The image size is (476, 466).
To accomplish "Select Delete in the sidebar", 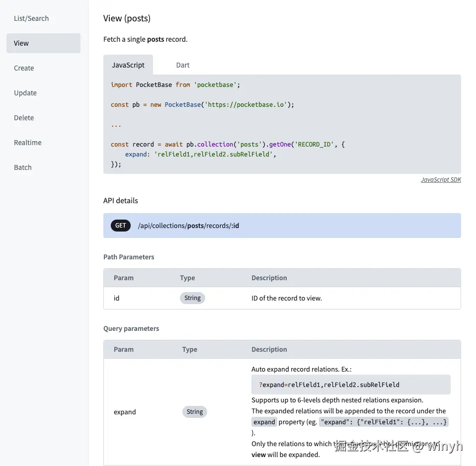I will click(x=24, y=118).
